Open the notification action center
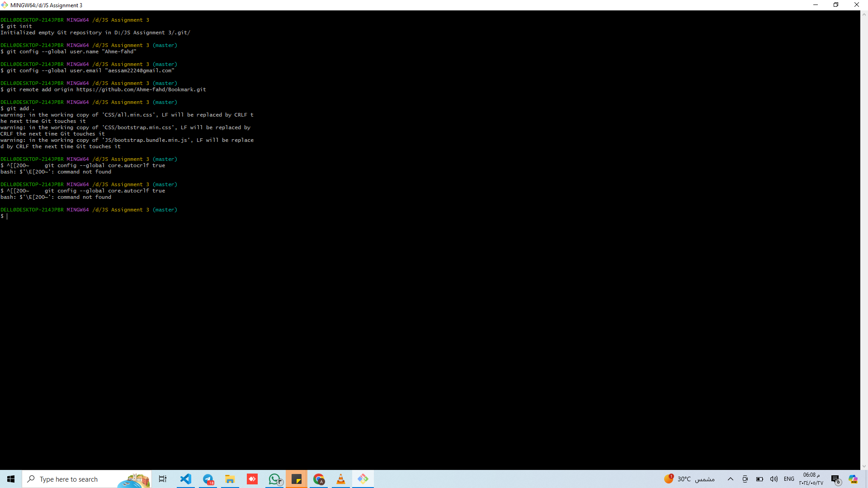The width and height of the screenshot is (868, 488). point(835,479)
